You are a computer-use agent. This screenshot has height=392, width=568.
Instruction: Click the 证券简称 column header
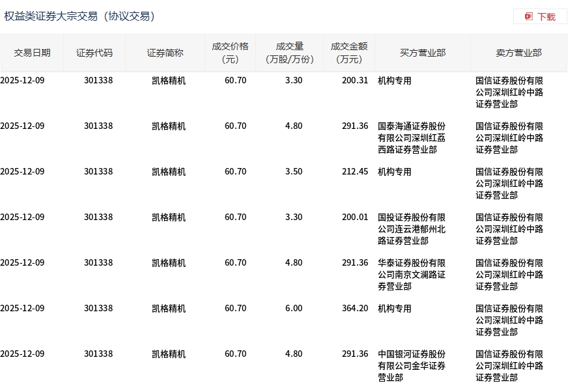(165, 53)
